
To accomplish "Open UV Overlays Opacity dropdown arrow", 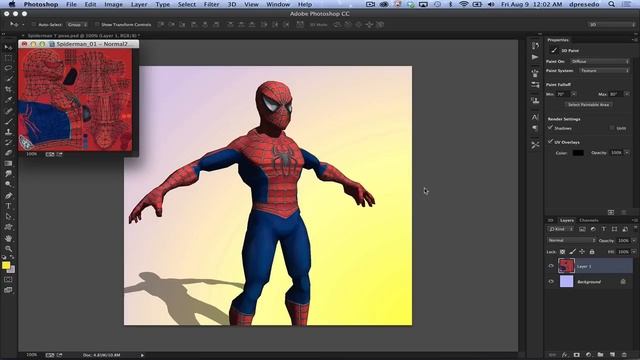I will tap(627, 153).
